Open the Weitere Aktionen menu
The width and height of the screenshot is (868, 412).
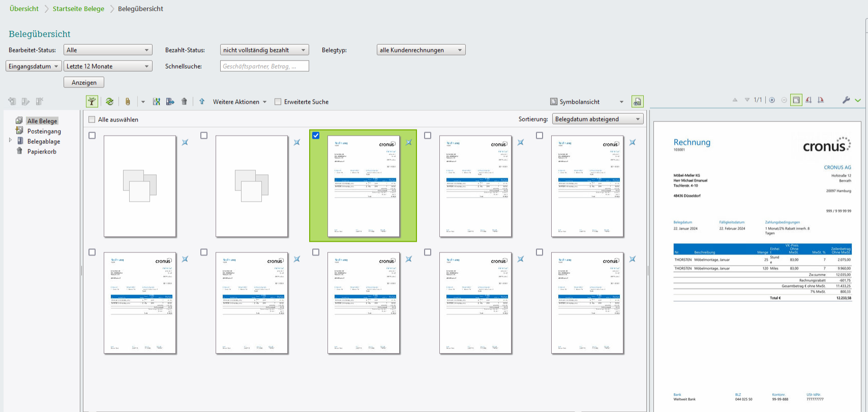(x=240, y=102)
